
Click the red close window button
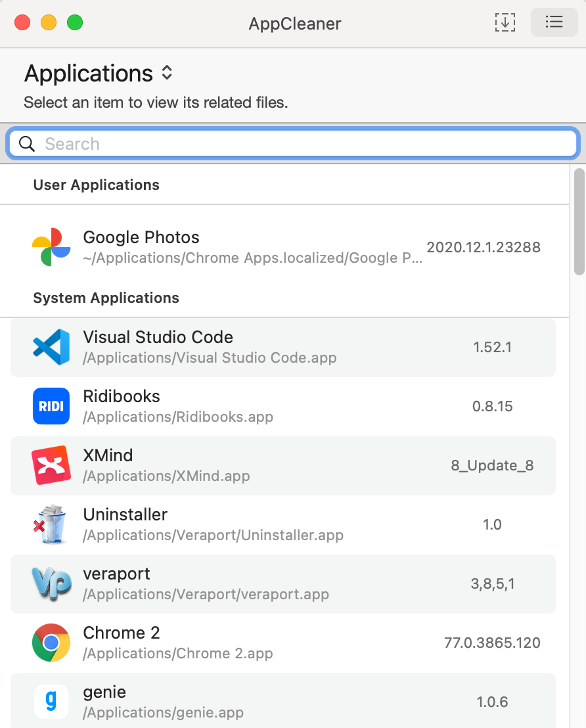point(22,22)
